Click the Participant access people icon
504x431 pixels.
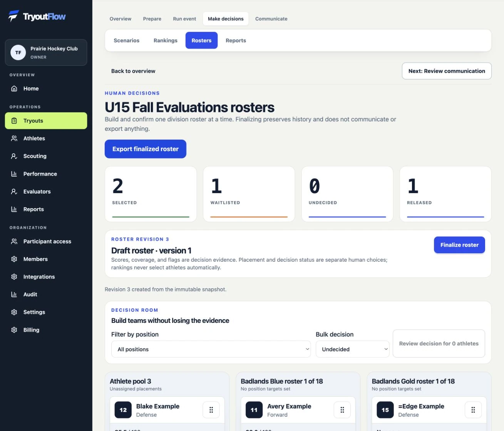(x=14, y=242)
